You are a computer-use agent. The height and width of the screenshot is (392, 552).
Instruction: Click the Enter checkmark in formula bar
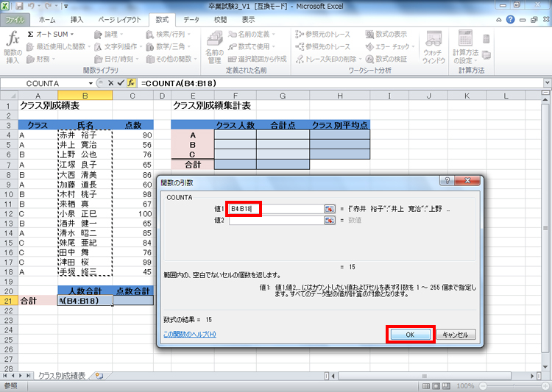[121, 83]
